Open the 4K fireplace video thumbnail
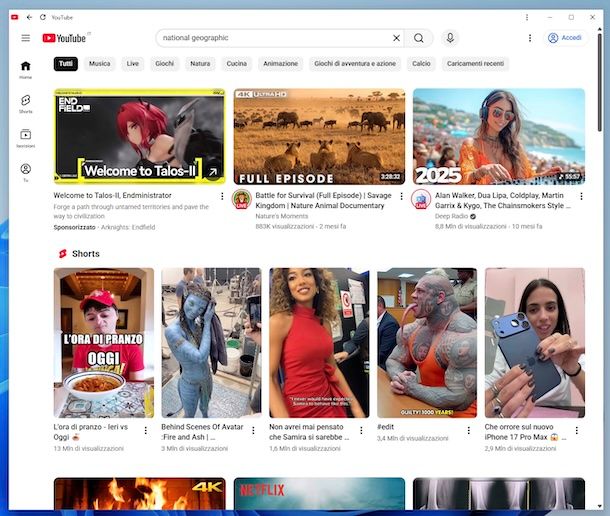The image size is (610, 516). click(139, 493)
